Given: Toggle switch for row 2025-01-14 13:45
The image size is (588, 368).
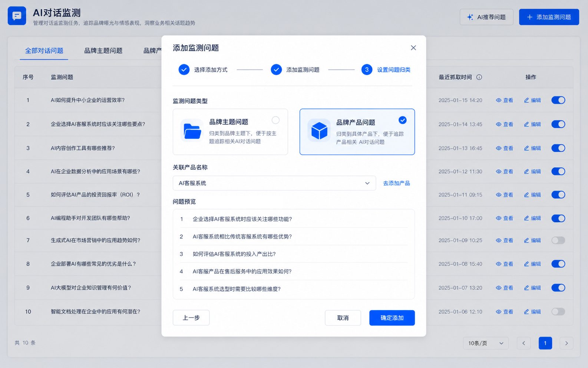Looking at the screenshot, I should [x=558, y=124].
